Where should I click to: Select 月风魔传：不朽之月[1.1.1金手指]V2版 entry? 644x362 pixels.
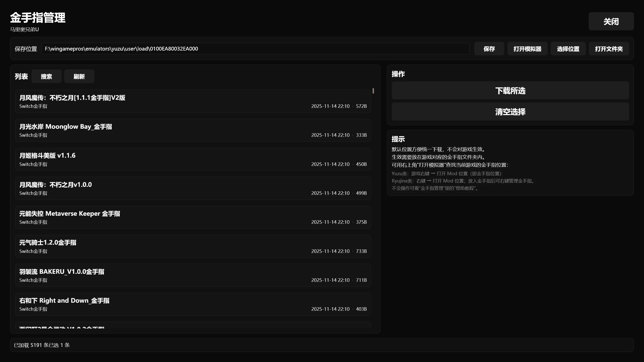(193, 101)
